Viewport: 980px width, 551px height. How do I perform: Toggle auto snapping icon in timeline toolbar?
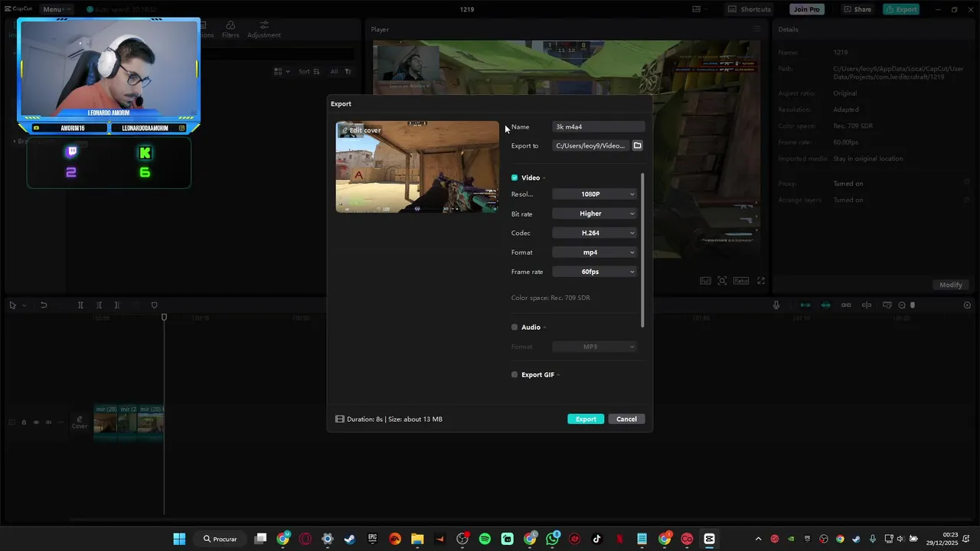(x=825, y=305)
